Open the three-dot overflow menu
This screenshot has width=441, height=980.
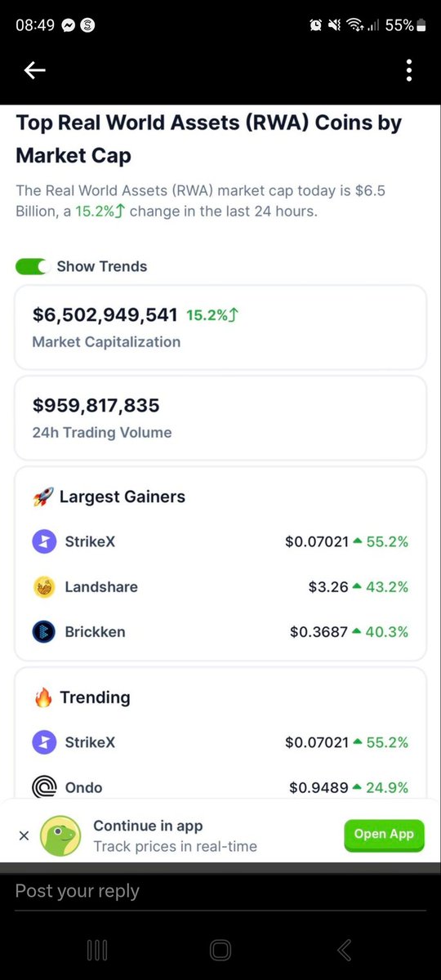pyautogui.click(x=408, y=71)
